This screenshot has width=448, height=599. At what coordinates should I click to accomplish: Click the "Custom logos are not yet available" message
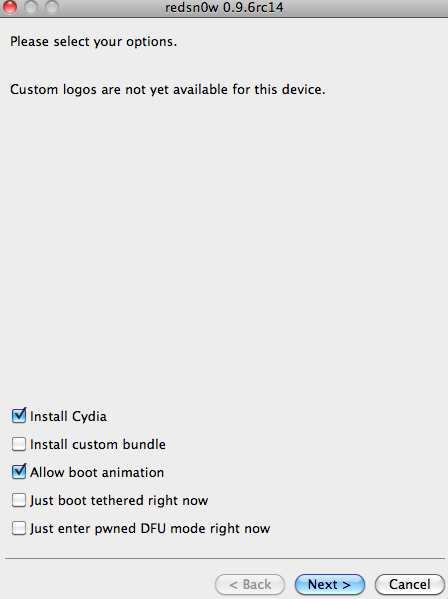168,90
